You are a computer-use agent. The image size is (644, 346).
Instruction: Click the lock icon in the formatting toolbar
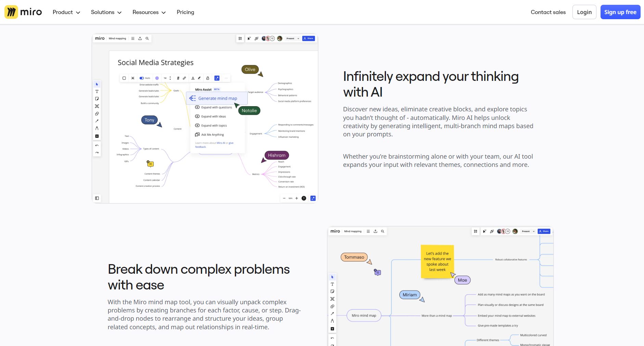[207, 78]
